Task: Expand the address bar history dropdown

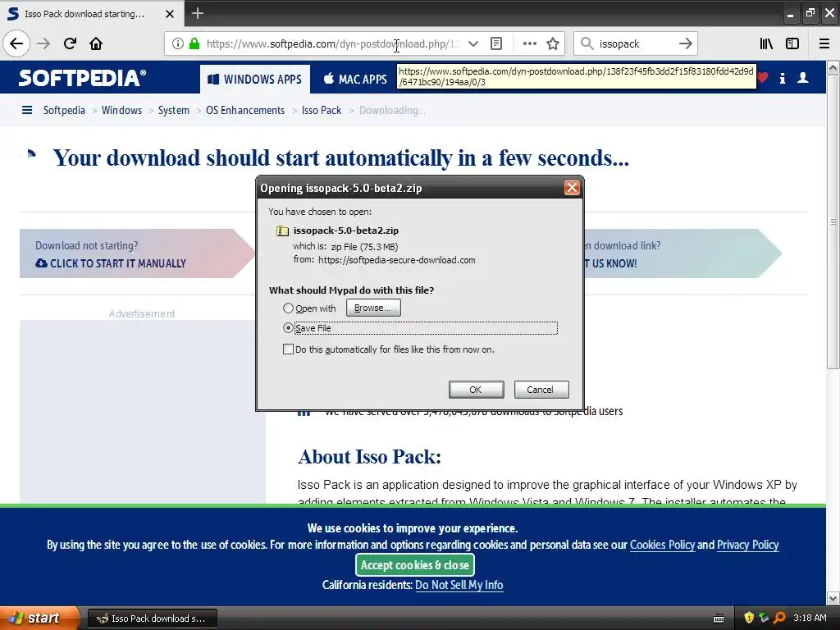Action: tap(473, 43)
